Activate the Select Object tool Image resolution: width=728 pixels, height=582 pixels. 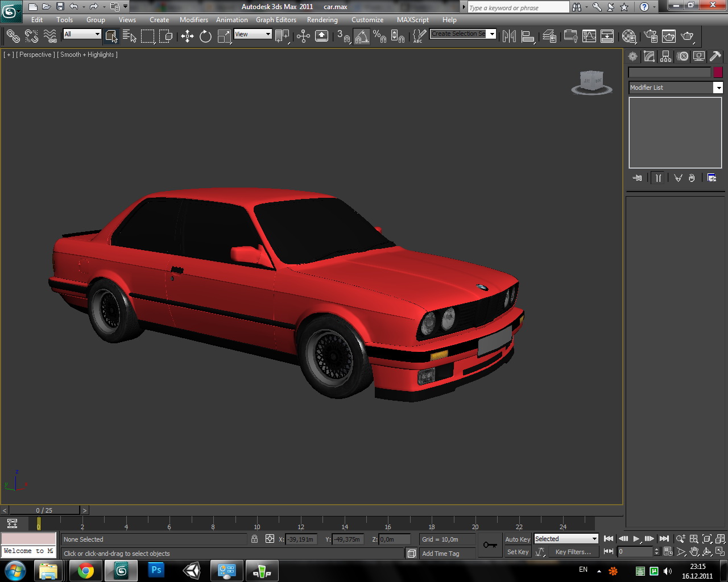[111, 36]
